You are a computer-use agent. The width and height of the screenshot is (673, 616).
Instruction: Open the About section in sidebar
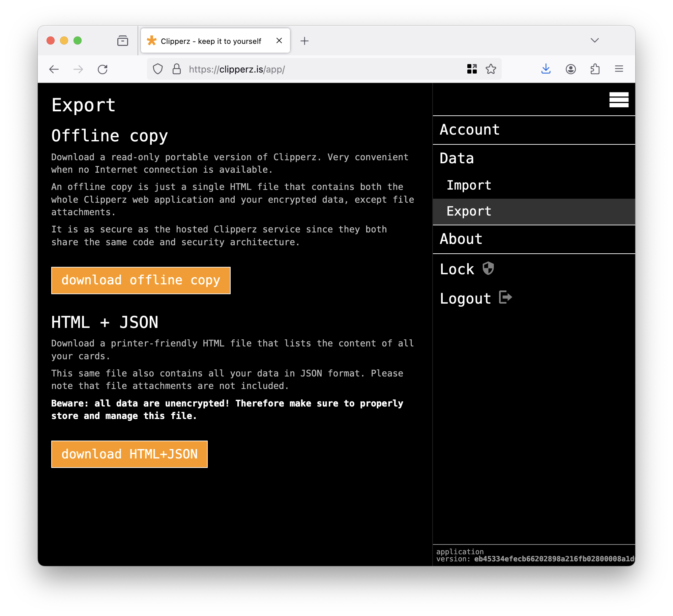pos(461,240)
